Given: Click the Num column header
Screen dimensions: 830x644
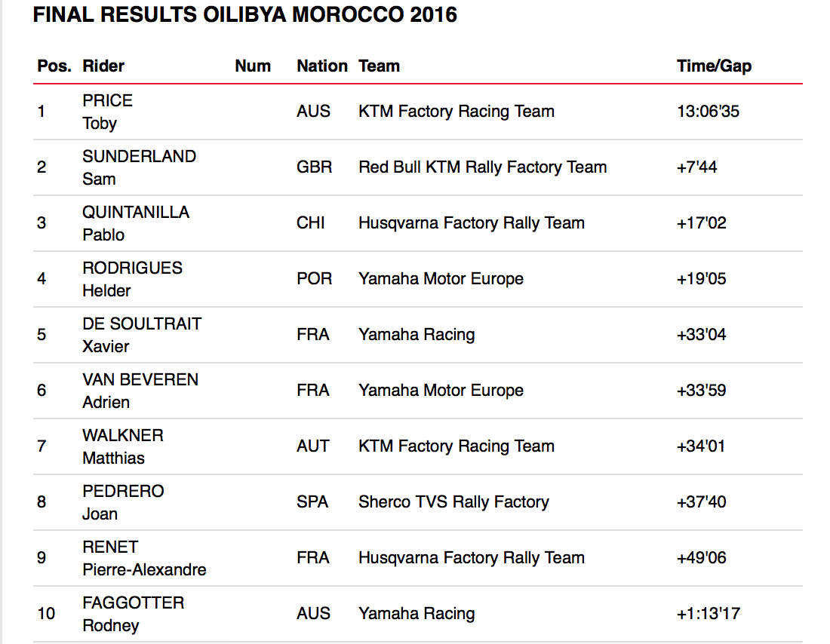Looking at the screenshot, I should (253, 66).
